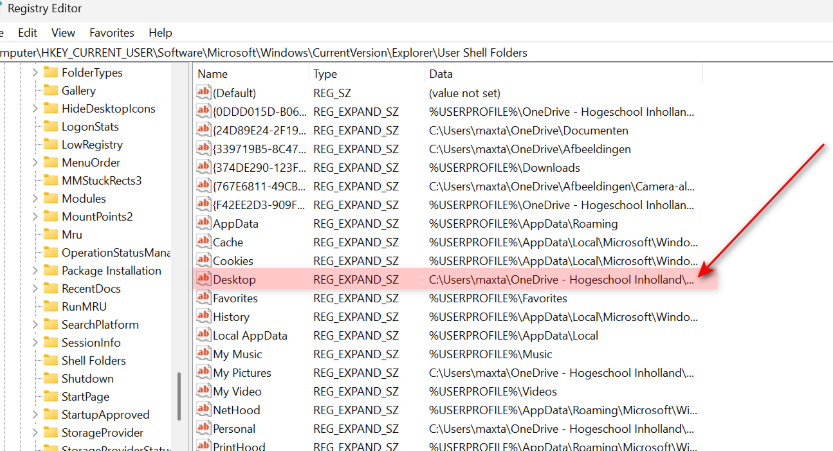Expand the RecentDocs key chevron
The image size is (833, 451).
coord(35,288)
